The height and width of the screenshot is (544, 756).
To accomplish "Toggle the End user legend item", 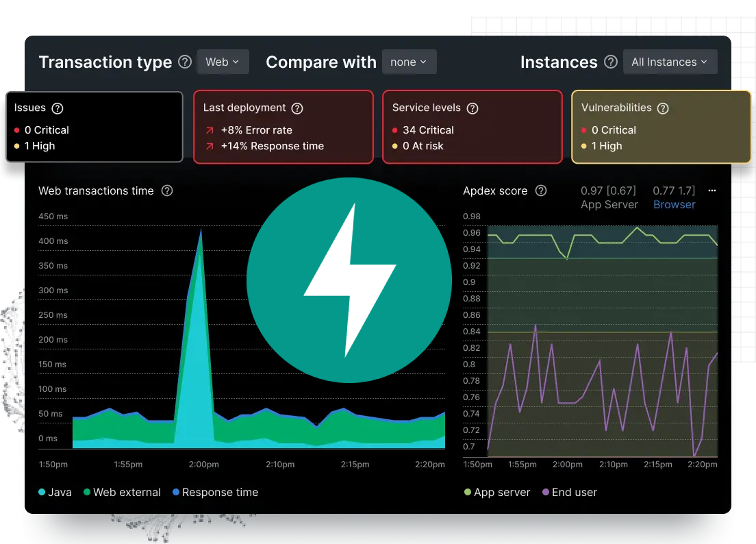I will click(x=570, y=492).
